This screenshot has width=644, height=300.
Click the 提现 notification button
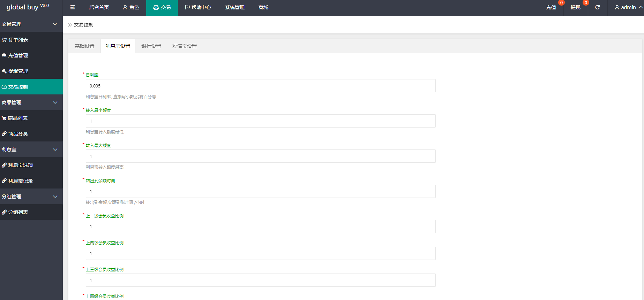(576, 7)
